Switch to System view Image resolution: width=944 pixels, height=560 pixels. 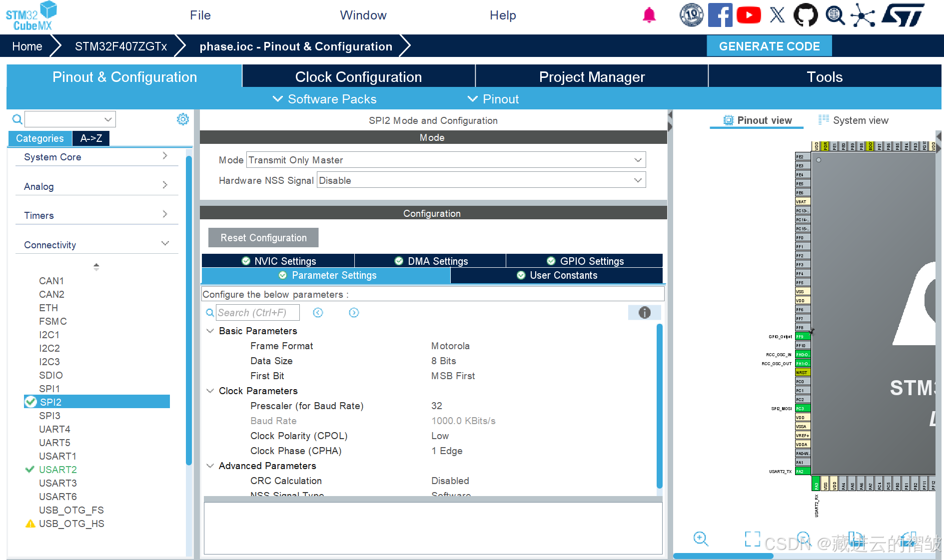tap(853, 120)
